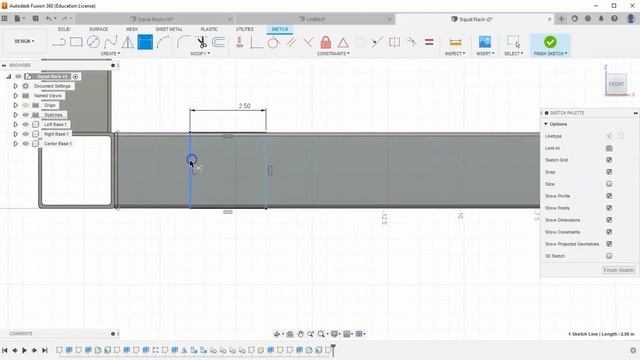The image size is (640, 360).
Task: Apply the Tangent constraint
Action: click(x=273, y=42)
